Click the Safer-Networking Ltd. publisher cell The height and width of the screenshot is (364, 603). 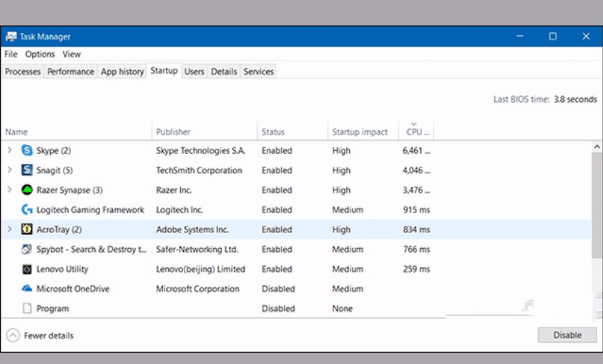pyautogui.click(x=197, y=249)
